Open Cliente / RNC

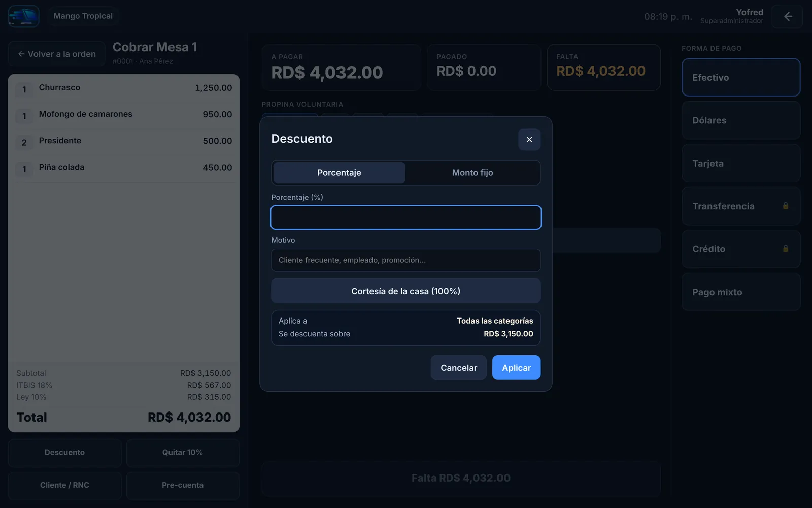64,485
